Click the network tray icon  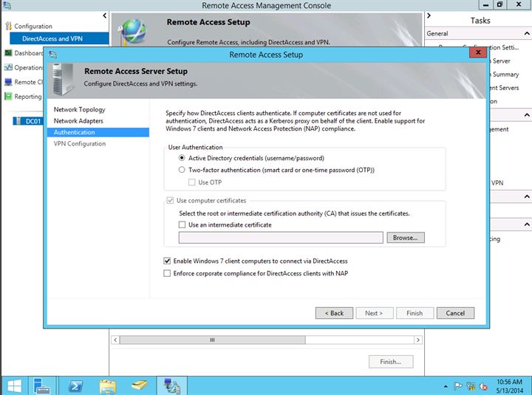coord(471,386)
